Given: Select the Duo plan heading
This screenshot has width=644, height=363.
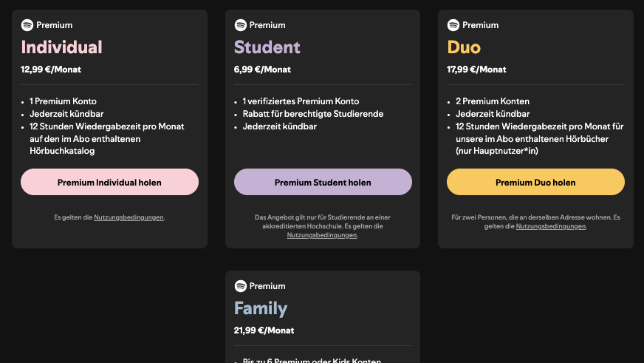Looking at the screenshot, I should pyautogui.click(x=464, y=47).
